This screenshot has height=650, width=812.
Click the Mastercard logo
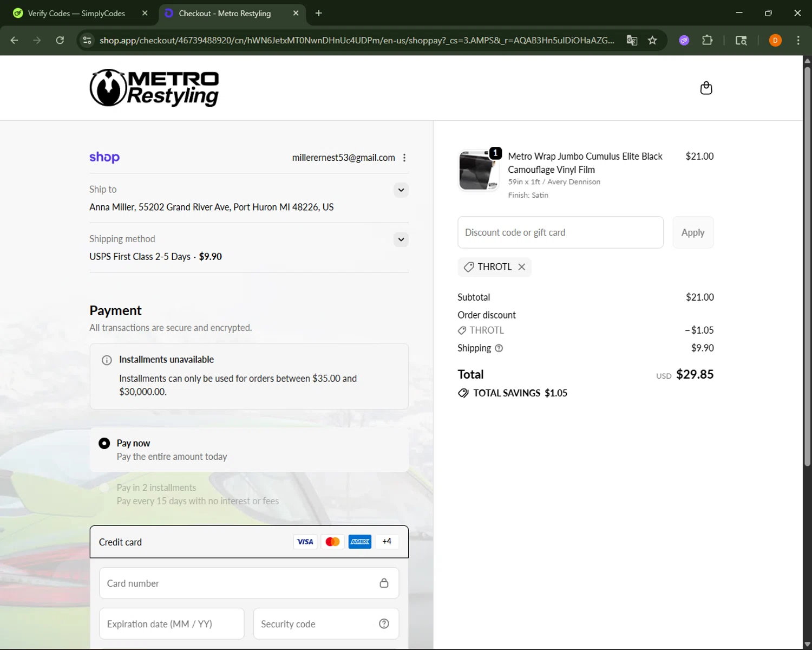(x=332, y=542)
